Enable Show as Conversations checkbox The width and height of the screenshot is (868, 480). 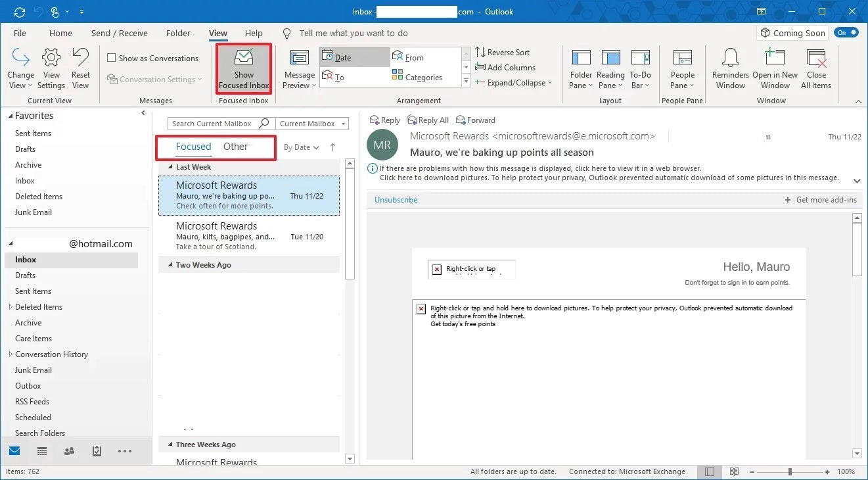[x=112, y=58]
